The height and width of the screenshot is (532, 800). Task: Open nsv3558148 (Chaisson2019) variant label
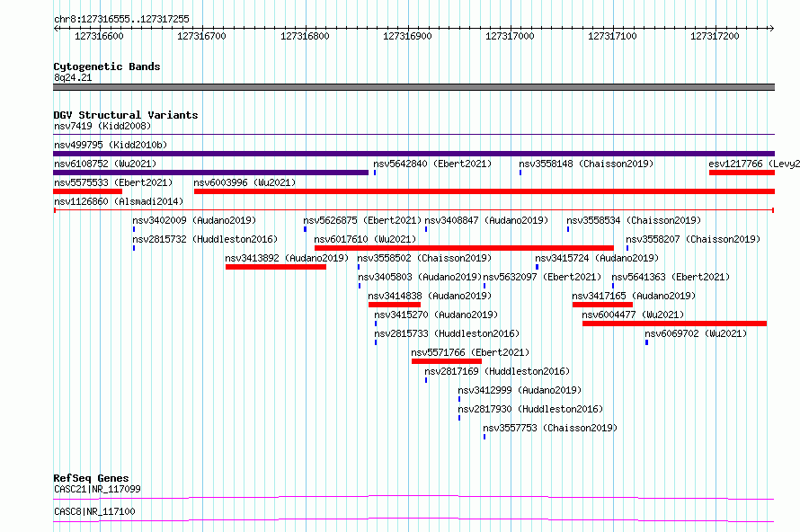click(586, 164)
